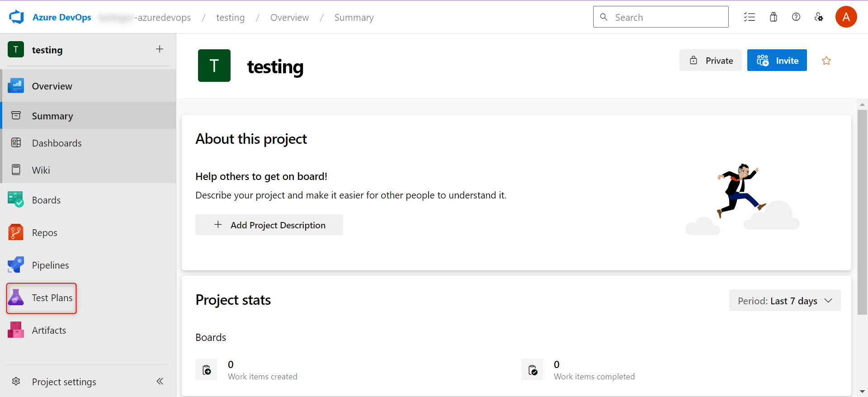The image size is (868, 397).
Task: Open the help question mark icon
Action: [x=796, y=17]
